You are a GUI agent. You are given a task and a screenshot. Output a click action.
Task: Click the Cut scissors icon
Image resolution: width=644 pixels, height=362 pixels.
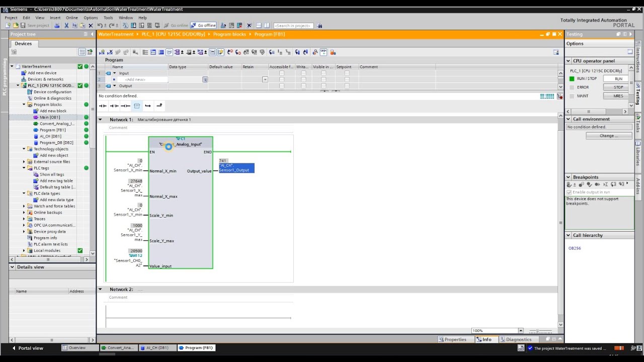click(x=66, y=25)
